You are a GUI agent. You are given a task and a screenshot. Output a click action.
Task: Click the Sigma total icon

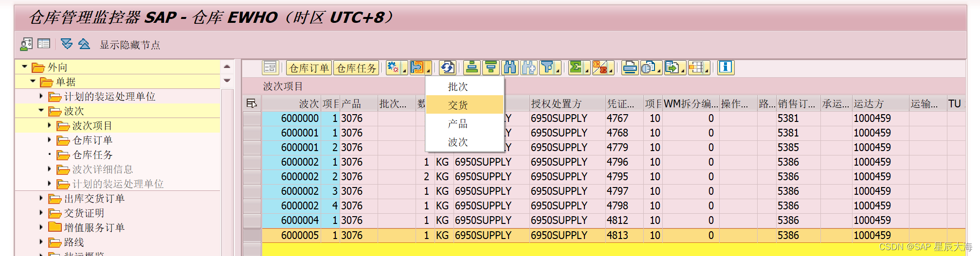[x=576, y=68]
